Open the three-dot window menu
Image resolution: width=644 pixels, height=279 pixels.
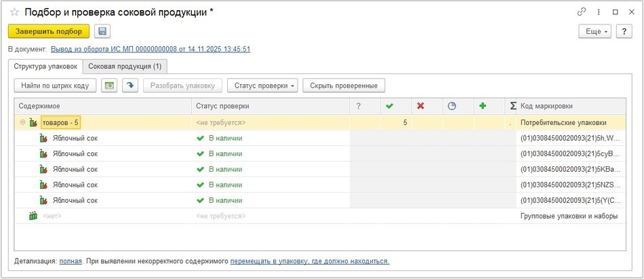[598, 12]
